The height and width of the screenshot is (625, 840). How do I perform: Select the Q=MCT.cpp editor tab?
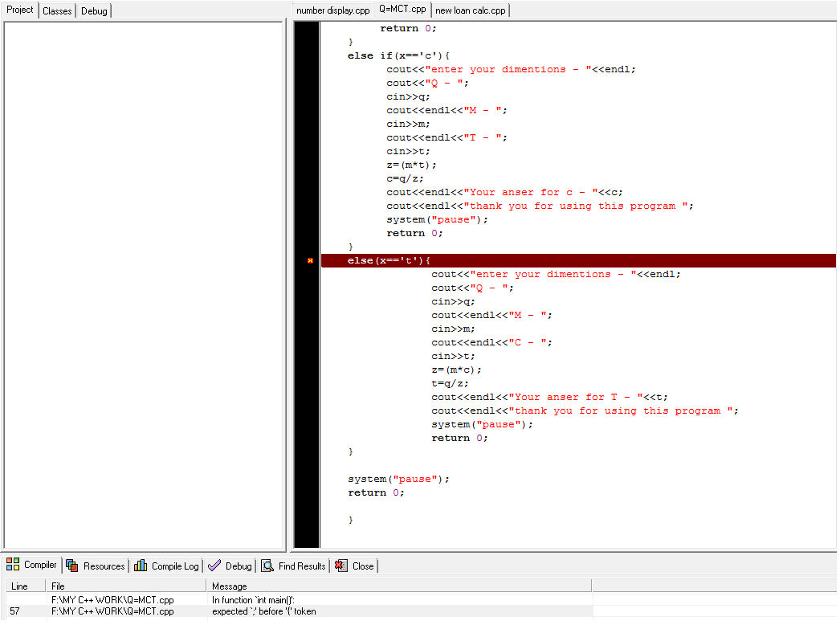(x=402, y=10)
